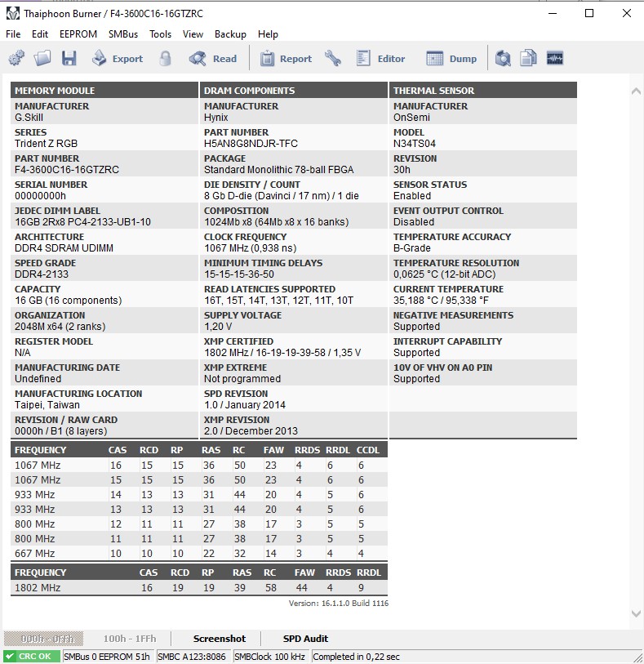The width and height of the screenshot is (644, 664).
Task: Click the OnSemi thermal sensor manufacturer
Action: [x=411, y=118]
